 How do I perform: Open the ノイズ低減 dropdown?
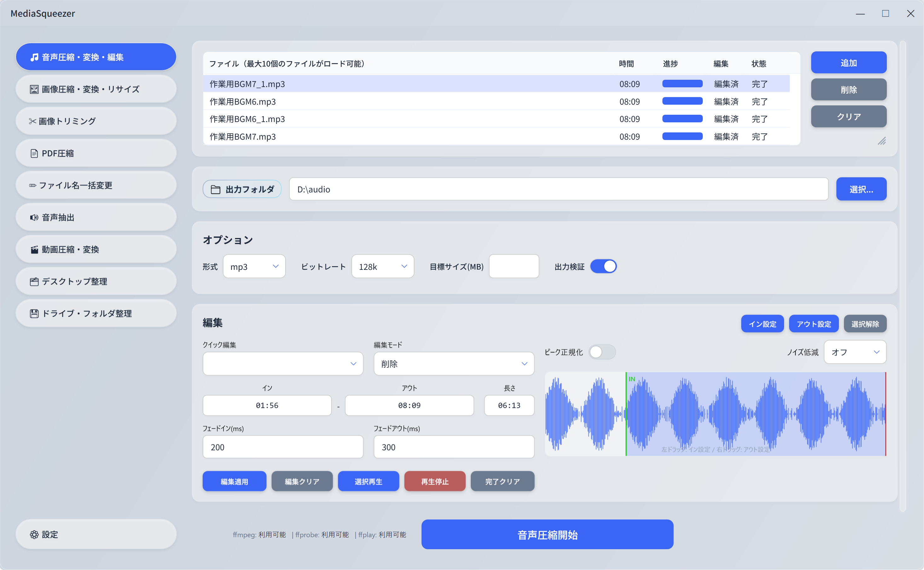[x=855, y=352]
